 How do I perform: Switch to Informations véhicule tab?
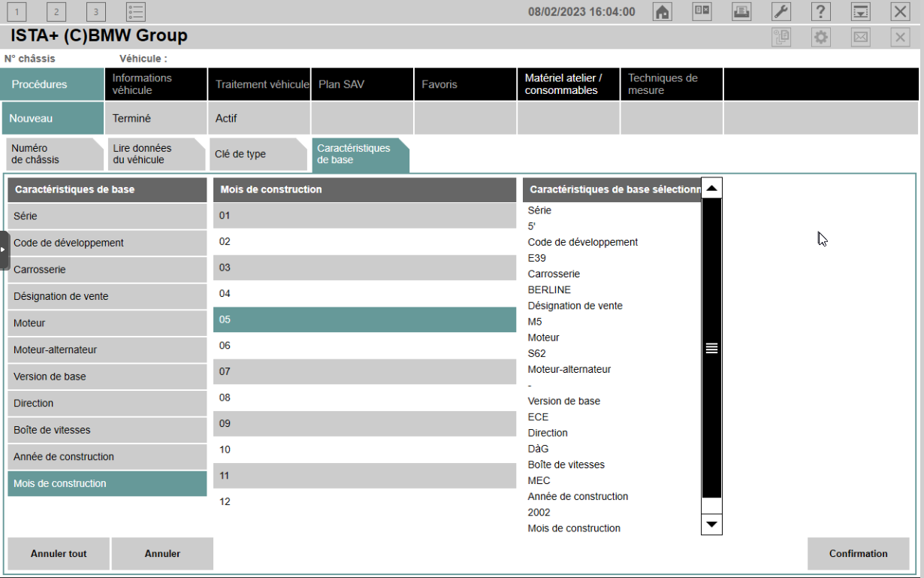[x=156, y=84]
